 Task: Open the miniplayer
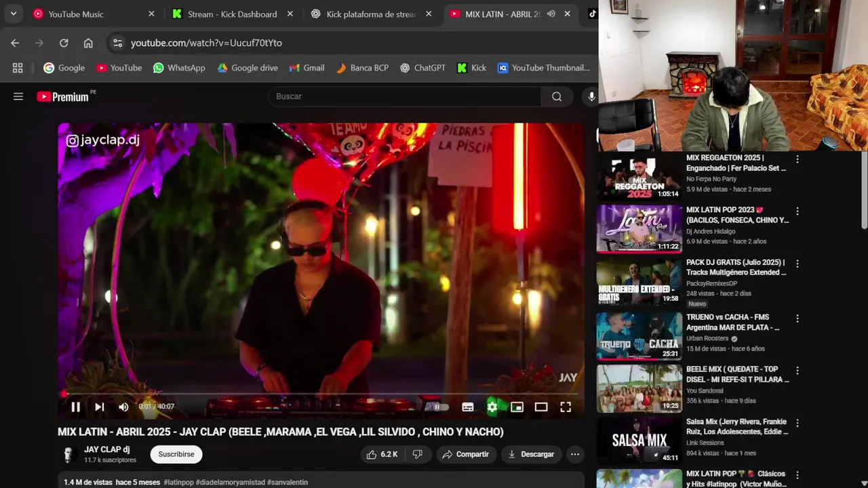click(517, 407)
